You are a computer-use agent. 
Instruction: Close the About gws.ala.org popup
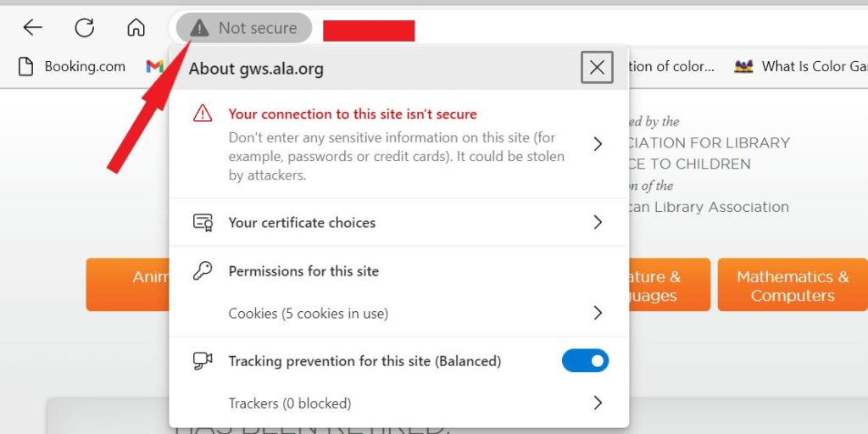point(597,68)
